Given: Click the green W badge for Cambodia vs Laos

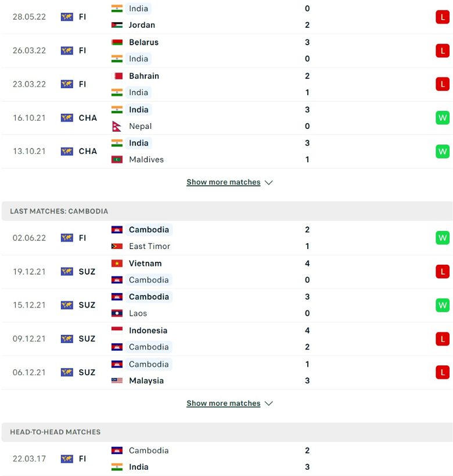Looking at the screenshot, I should pos(443,305).
